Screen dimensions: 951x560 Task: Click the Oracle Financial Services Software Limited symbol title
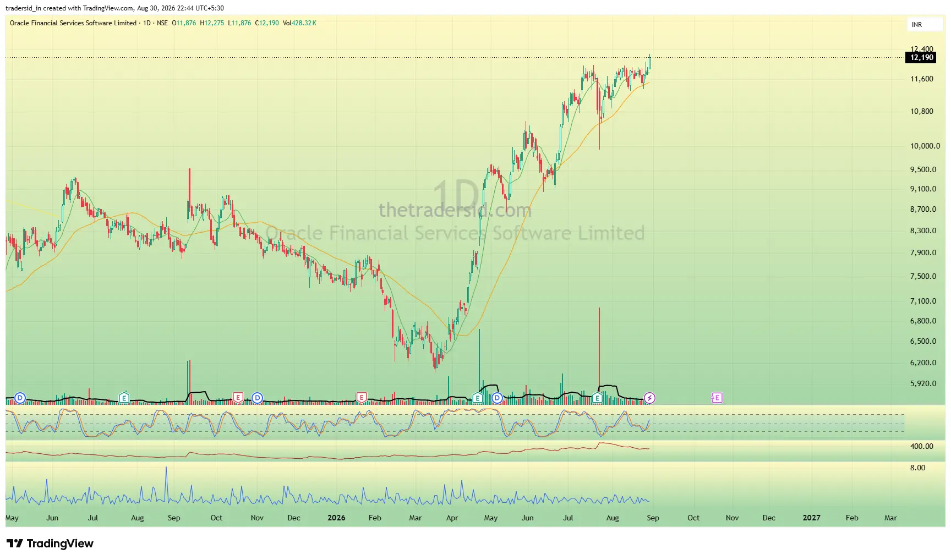click(73, 23)
